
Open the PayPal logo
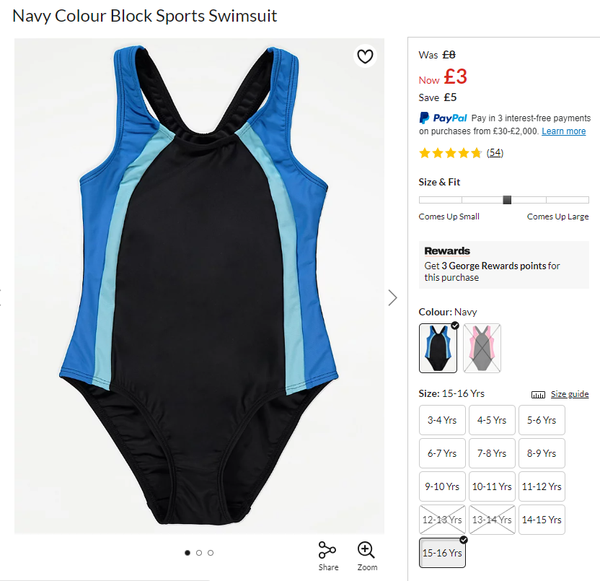coord(443,118)
